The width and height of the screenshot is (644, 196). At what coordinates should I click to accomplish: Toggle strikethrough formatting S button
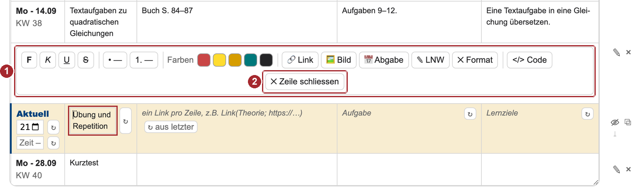(86, 60)
